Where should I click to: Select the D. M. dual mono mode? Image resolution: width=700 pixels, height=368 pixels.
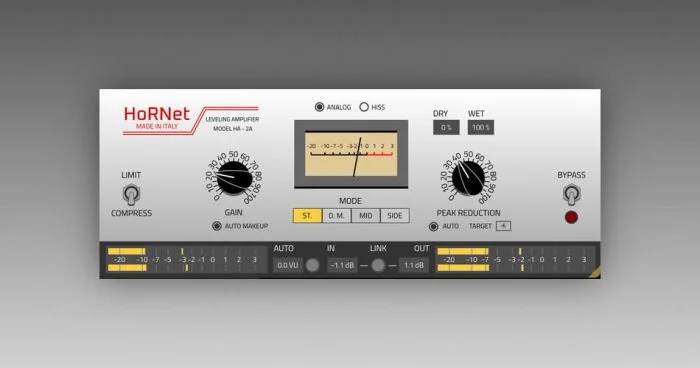point(336,216)
